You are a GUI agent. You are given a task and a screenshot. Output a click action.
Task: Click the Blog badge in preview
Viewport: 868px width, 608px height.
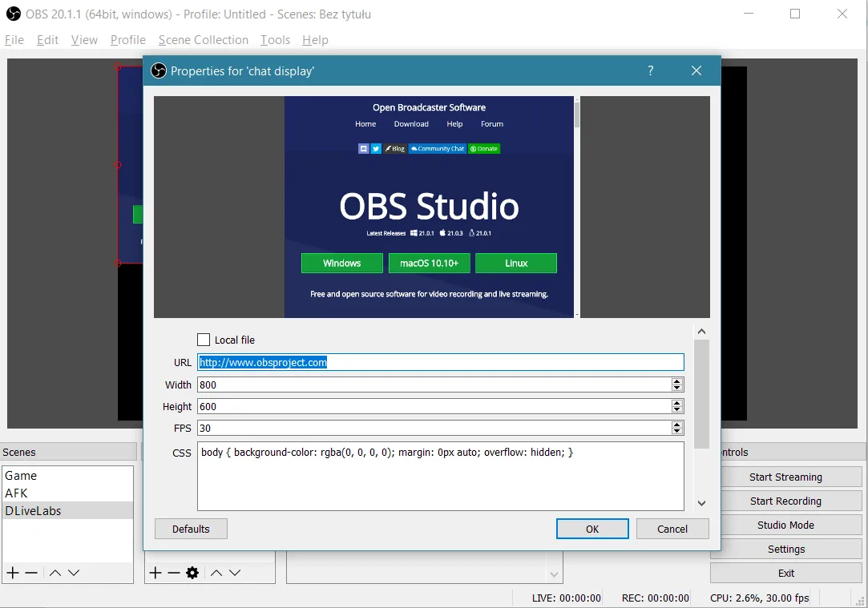click(395, 148)
